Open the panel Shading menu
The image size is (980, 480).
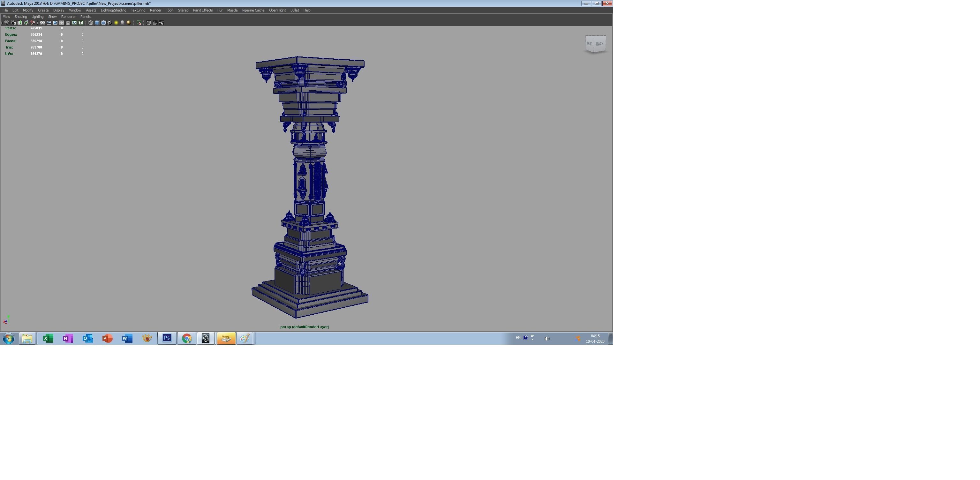coord(21,17)
